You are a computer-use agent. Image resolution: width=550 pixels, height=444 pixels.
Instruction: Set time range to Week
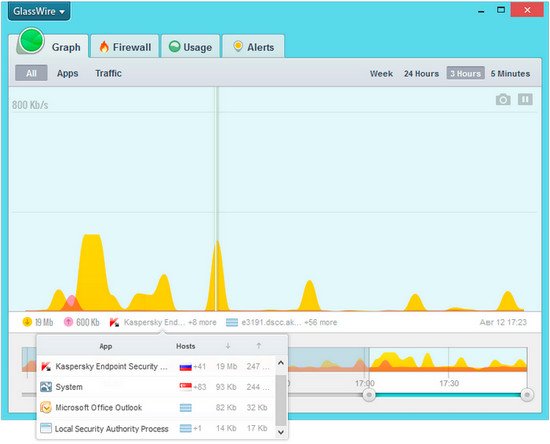[x=381, y=74]
